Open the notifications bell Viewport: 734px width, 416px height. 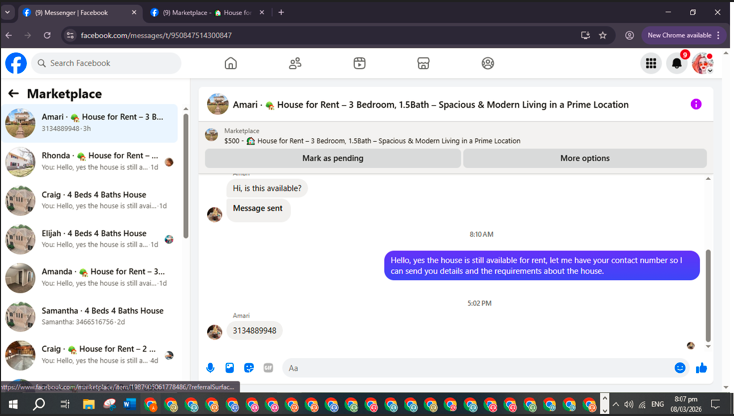pyautogui.click(x=677, y=63)
